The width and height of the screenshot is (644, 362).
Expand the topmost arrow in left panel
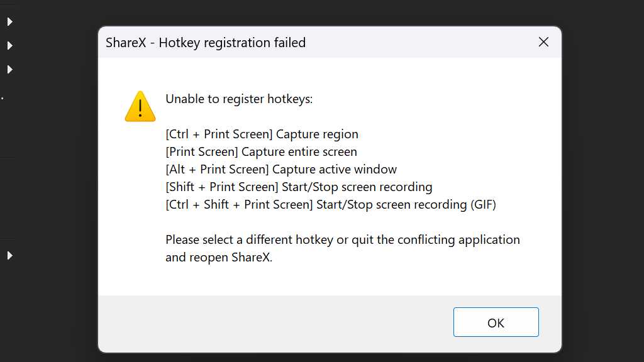click(9, 22)
